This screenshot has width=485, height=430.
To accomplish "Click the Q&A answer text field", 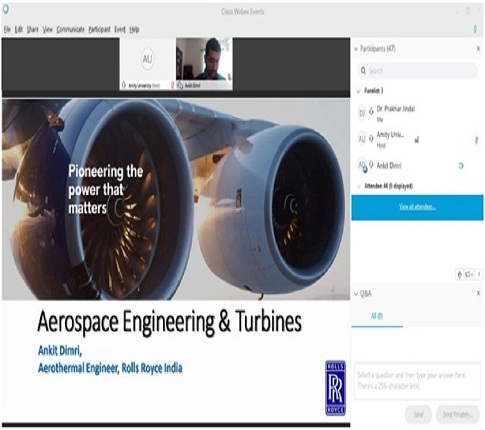I will pyautogui.click(x=417, y=381).
